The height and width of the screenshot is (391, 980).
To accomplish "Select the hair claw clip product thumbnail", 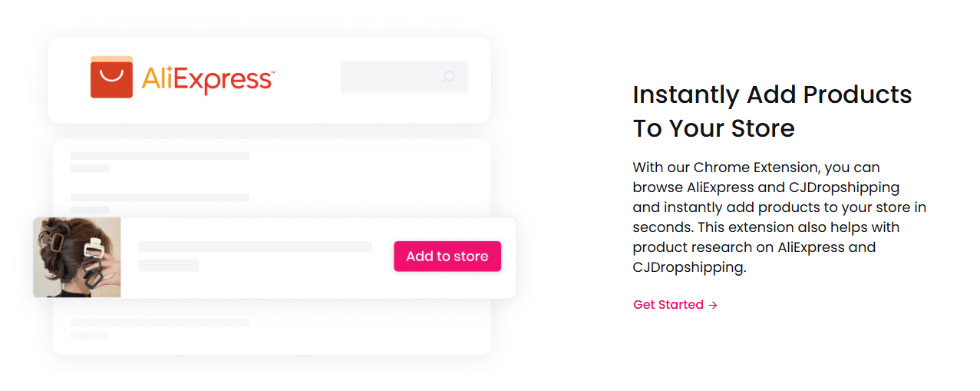I will tap(78, 257).
